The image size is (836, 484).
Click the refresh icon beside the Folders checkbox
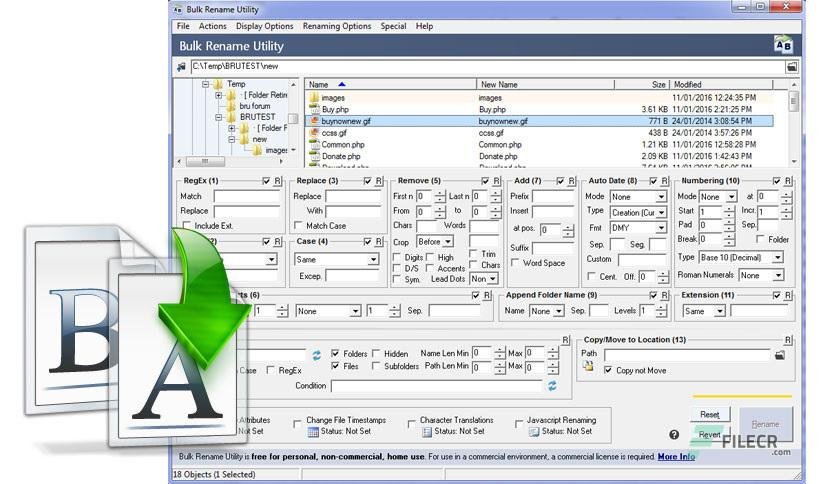coord(316,355)
